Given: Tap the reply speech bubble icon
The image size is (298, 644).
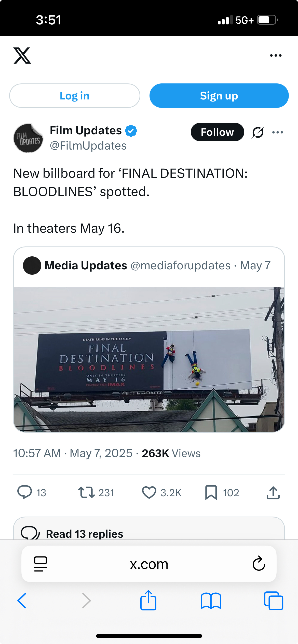Looking at the screenshot, I should [24, 492].
